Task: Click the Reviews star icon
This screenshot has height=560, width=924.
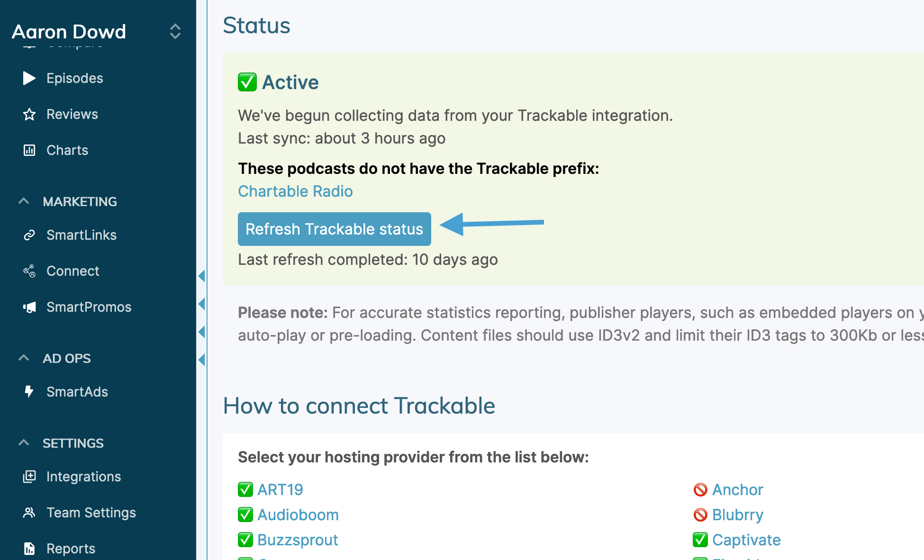Action: 29,114
